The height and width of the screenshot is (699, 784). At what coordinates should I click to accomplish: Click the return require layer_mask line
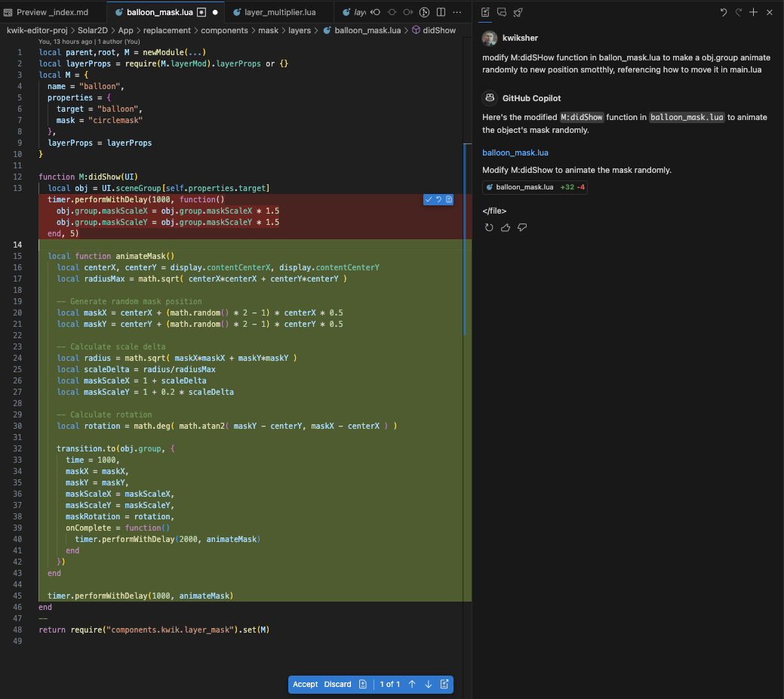click(x=154, y=630)
